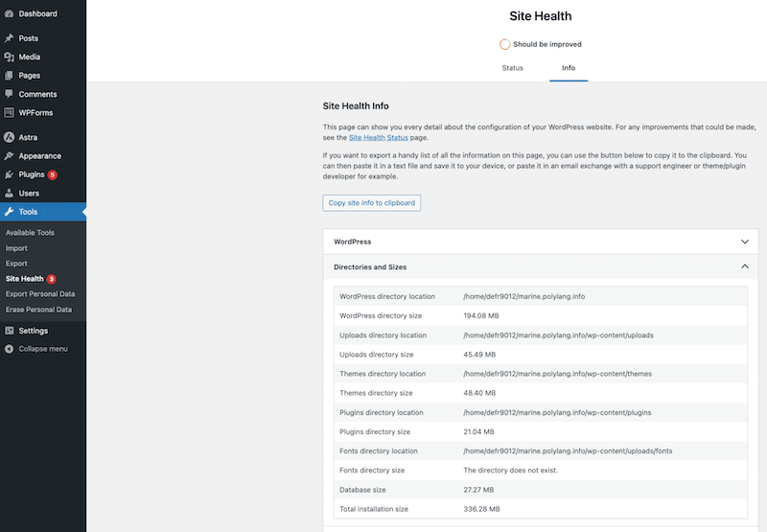The height and width of the screenshot is (532, 767).
Task: Click the Site Health issues count badge
Action: click(52, 279)
